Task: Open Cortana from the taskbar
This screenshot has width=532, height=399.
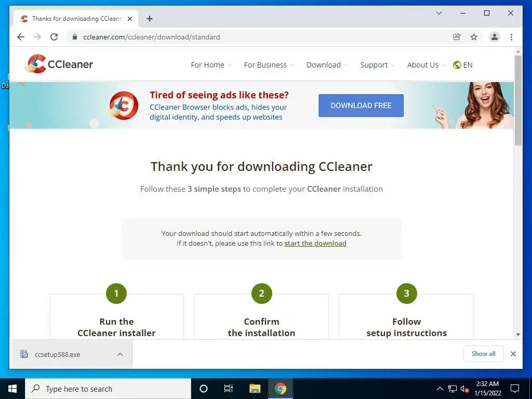Action: (x=203, y=389)
